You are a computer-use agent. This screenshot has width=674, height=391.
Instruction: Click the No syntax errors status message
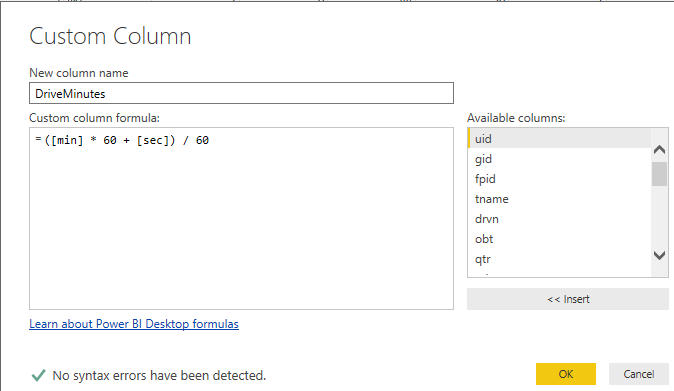(159, 376)
